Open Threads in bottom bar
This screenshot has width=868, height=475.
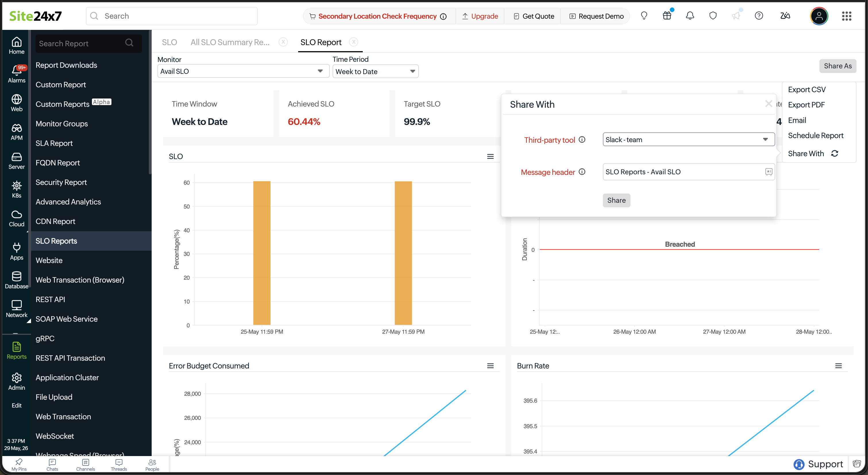tap(119, 465)
